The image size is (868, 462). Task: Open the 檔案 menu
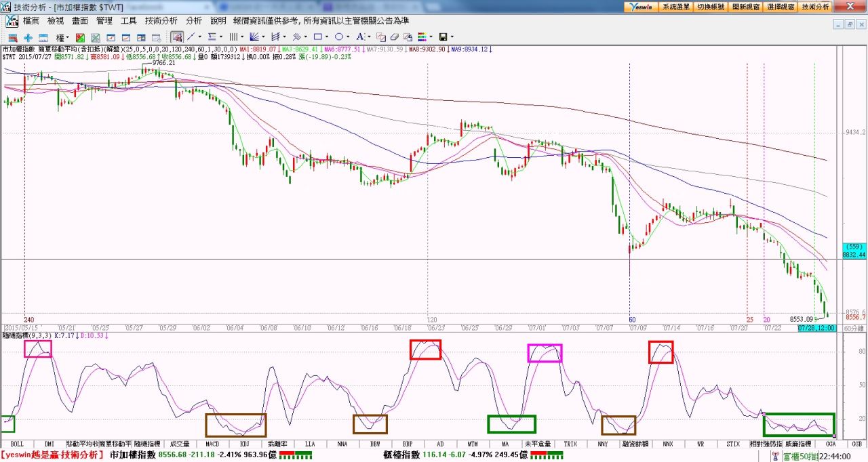point(31,21)
